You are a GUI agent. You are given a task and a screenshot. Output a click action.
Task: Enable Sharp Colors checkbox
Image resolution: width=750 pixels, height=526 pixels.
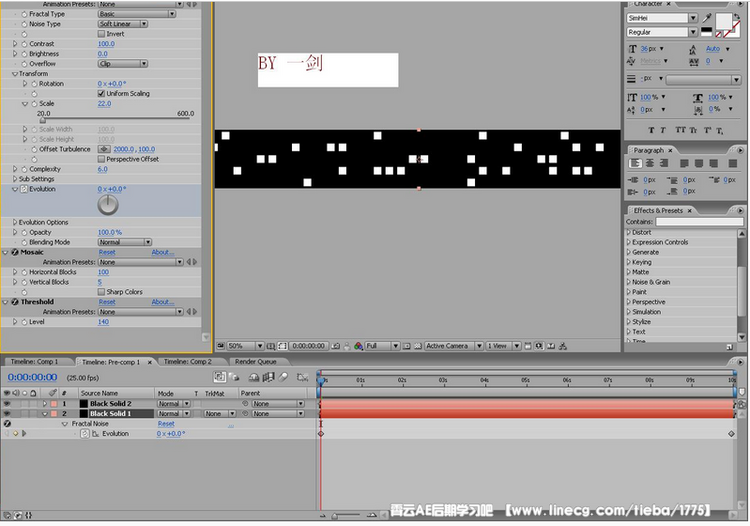click(x=101, y=292)
